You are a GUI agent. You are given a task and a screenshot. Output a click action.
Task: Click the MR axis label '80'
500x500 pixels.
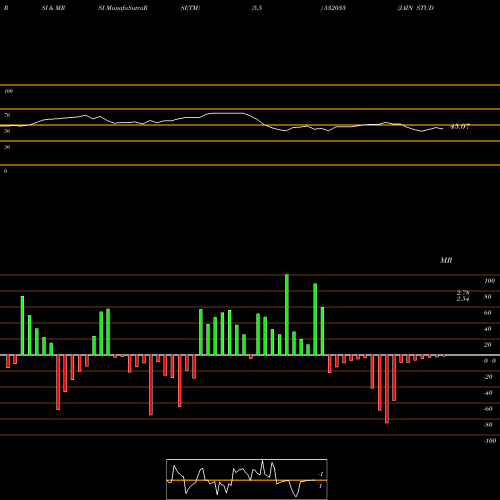click(x=488, y=297)
